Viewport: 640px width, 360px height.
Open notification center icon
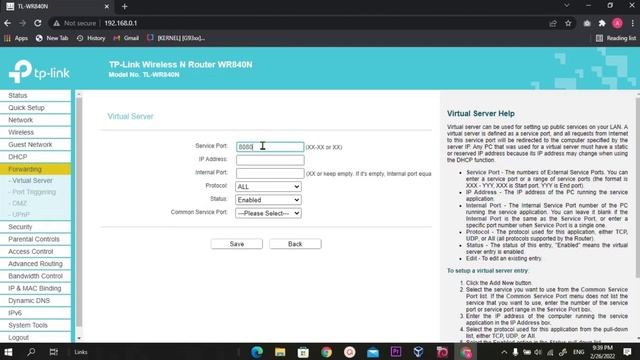(627, 352)
